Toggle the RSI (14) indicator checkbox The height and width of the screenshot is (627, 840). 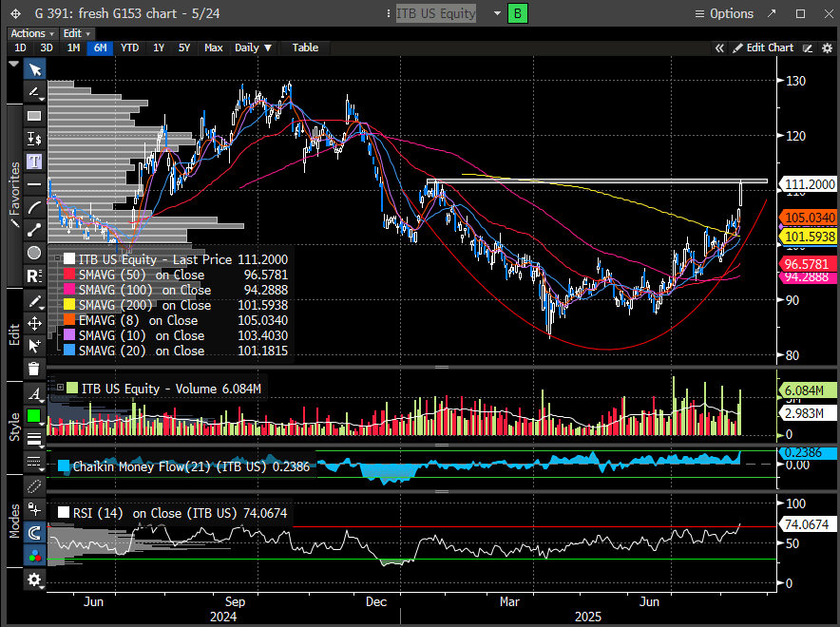coord(65,513)
